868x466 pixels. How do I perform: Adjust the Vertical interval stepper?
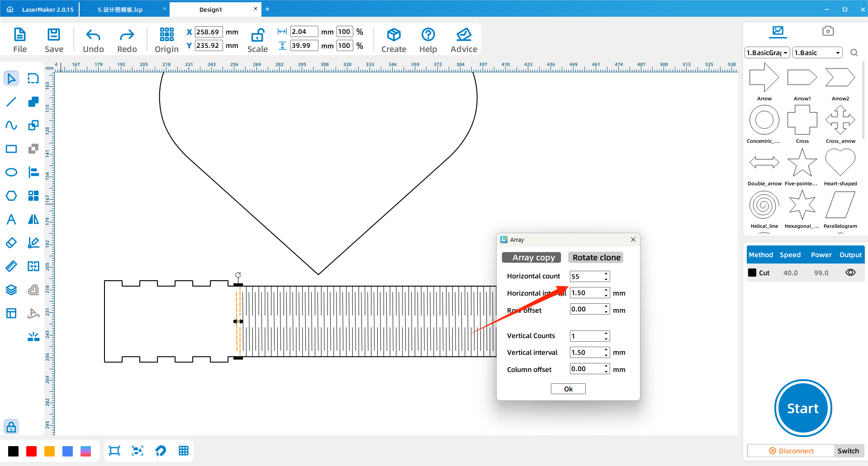tap(606, 353)
